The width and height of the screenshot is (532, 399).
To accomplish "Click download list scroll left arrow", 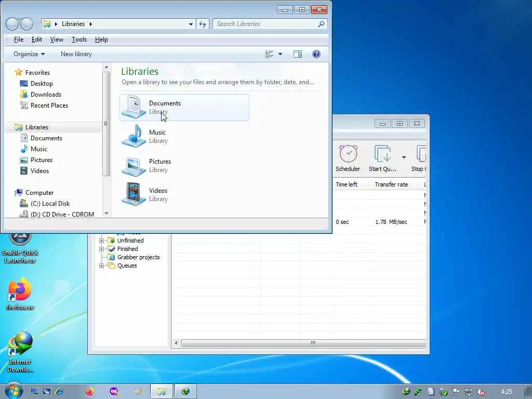I will [x=176, y=343].
